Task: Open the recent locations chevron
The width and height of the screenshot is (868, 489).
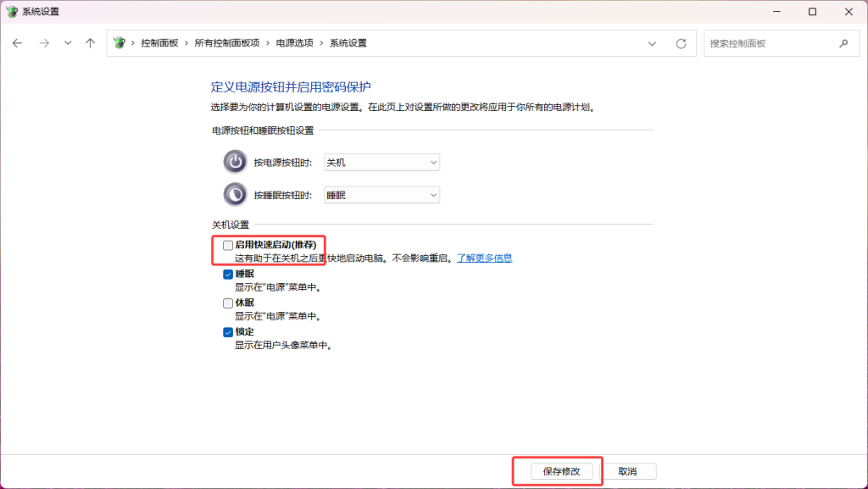Action: (x=68, y=42)
